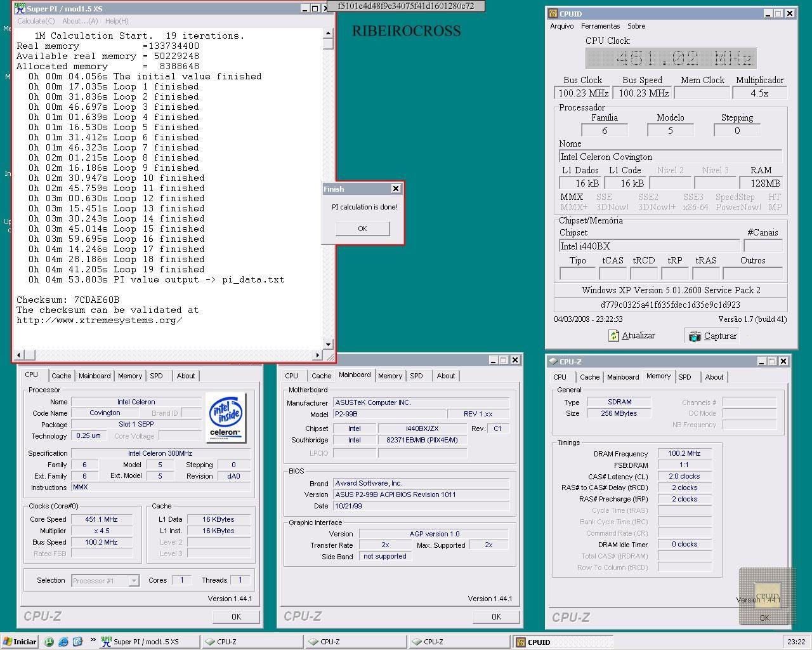This screenshot has width=812, height=650.
Task: Click the Atualizar button in CPUID
Action: point(632,336)
